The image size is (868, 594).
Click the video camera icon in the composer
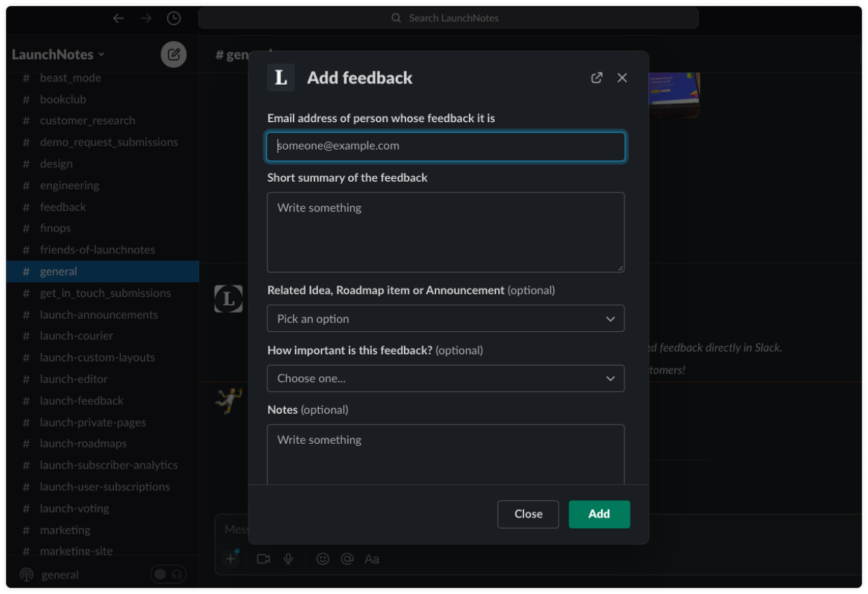(263, 559)
